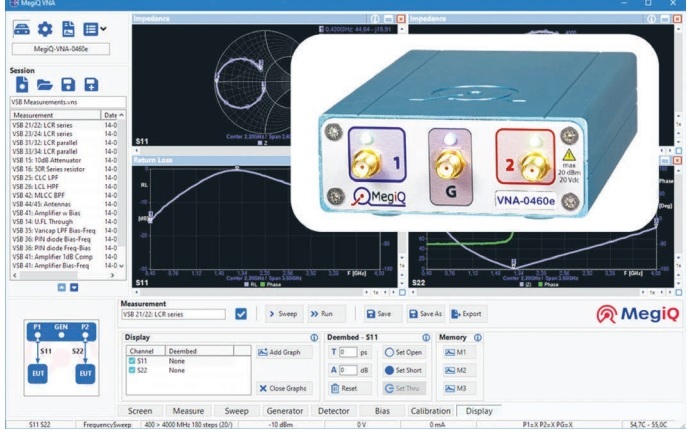Click Close Graphs button
Screen dimensions: 692x435
pyautogui.click(x=284, y=388)
